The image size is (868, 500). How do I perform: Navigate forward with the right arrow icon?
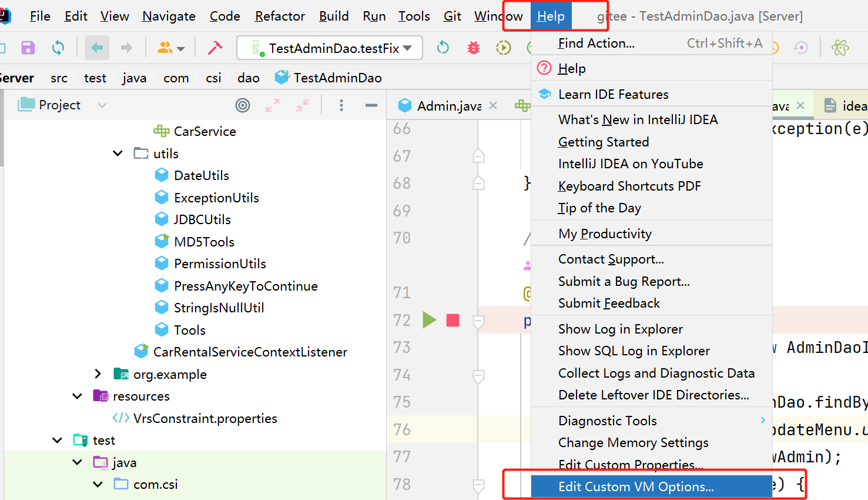126,48
